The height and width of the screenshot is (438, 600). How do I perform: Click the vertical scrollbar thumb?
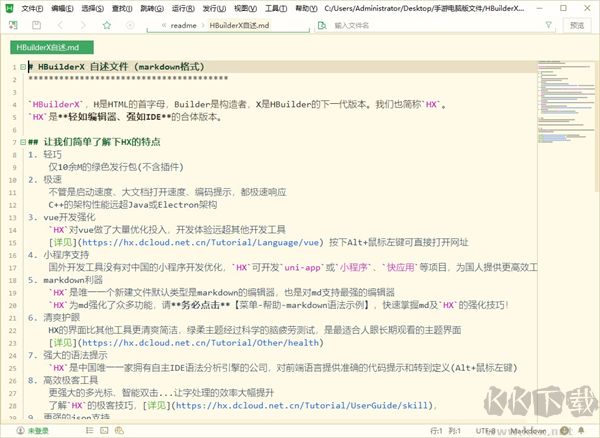pos(597,126)
